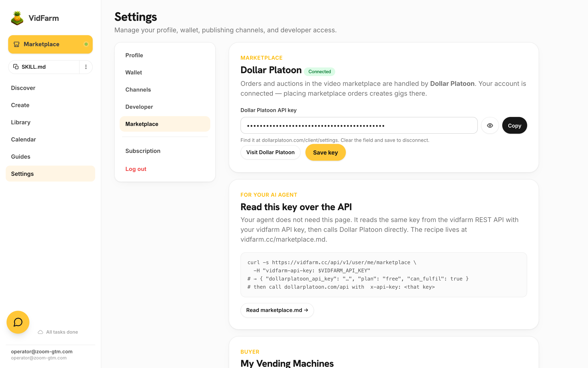
Task: Click the curl command code block
Action: [384, 275]
